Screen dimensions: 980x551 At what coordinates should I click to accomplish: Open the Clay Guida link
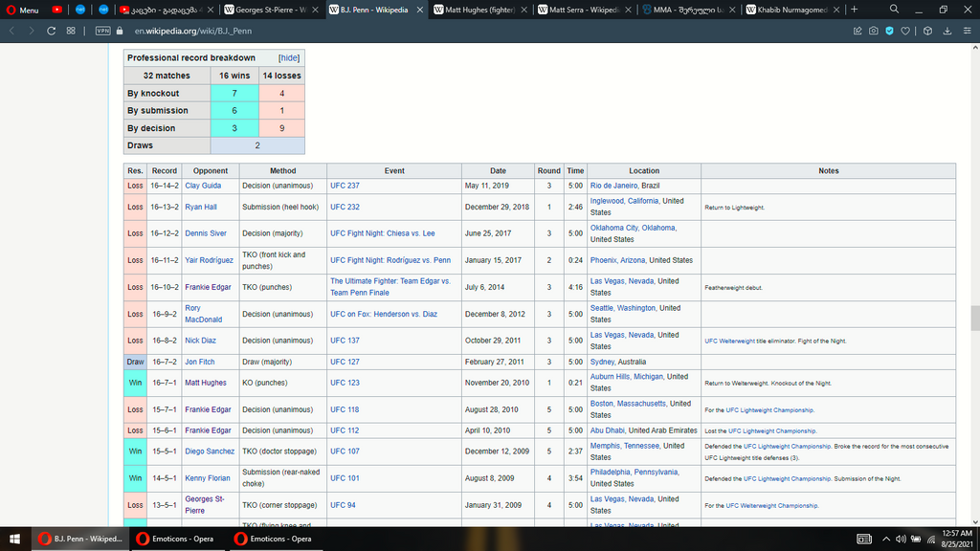pos(203,186)
